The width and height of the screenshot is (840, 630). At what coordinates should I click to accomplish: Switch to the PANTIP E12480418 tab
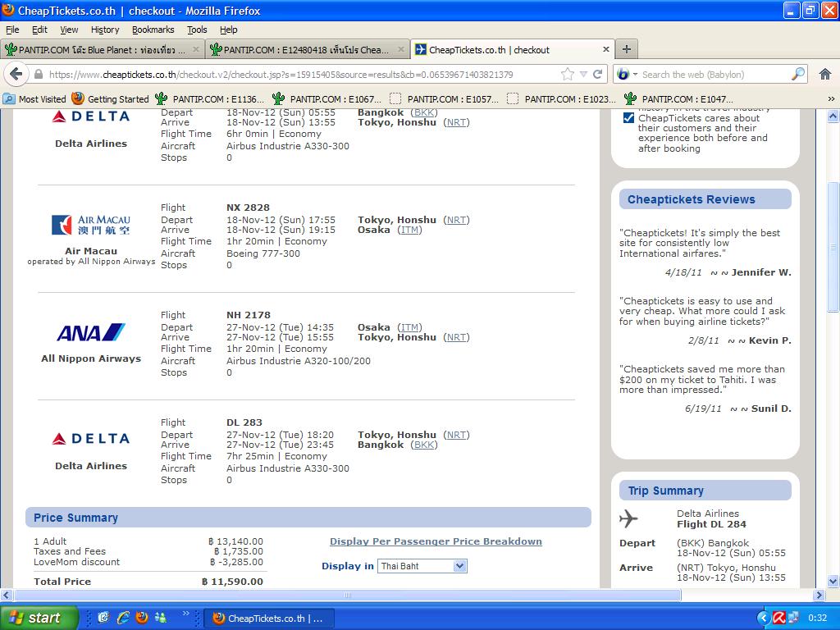308,50
